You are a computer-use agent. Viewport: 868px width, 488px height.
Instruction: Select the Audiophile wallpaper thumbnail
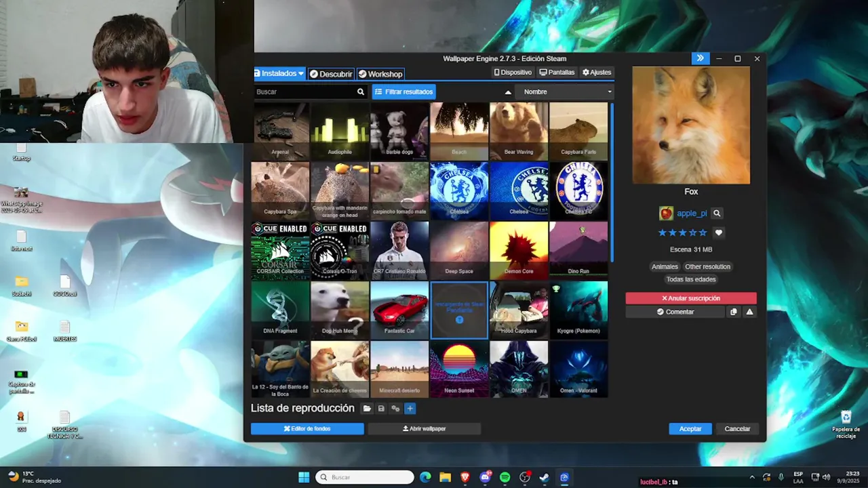pyautogui.click(x=340, y=131)
